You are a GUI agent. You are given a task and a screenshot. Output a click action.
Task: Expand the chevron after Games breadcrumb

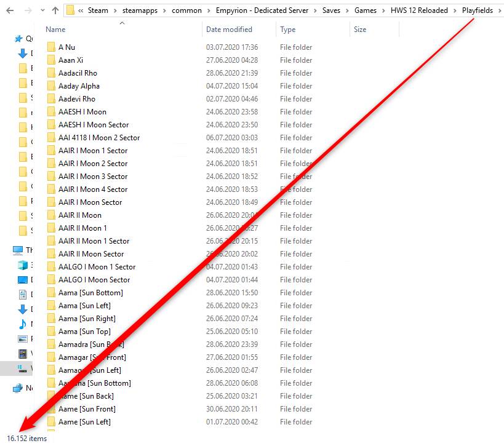(383, 11)
